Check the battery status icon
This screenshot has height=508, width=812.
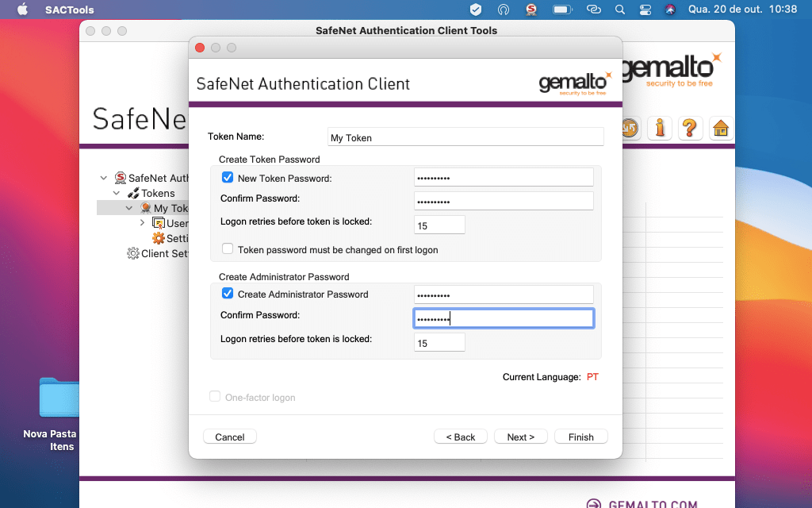pyautogui.click(x=562, y=10)
